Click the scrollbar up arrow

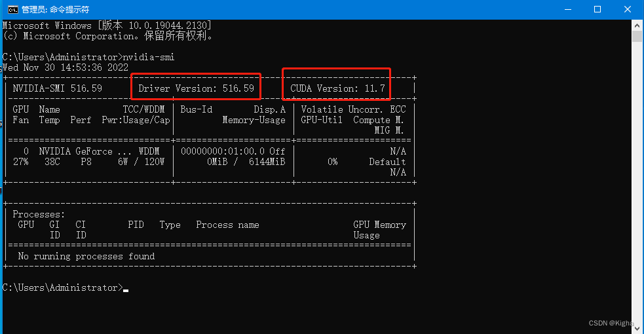pos(637,25)
